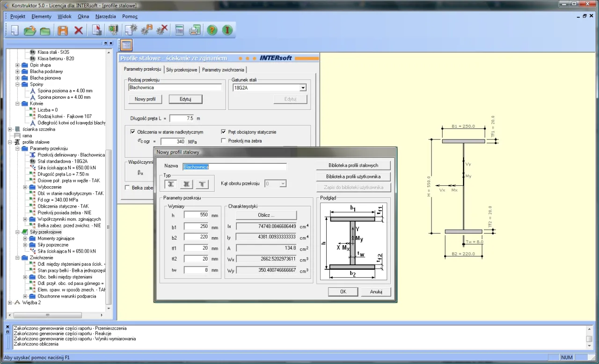The image size is (599, 364).
Task: Click the red X delete toolbar icon
Action: pyautogui.click(x=79, y=30)
